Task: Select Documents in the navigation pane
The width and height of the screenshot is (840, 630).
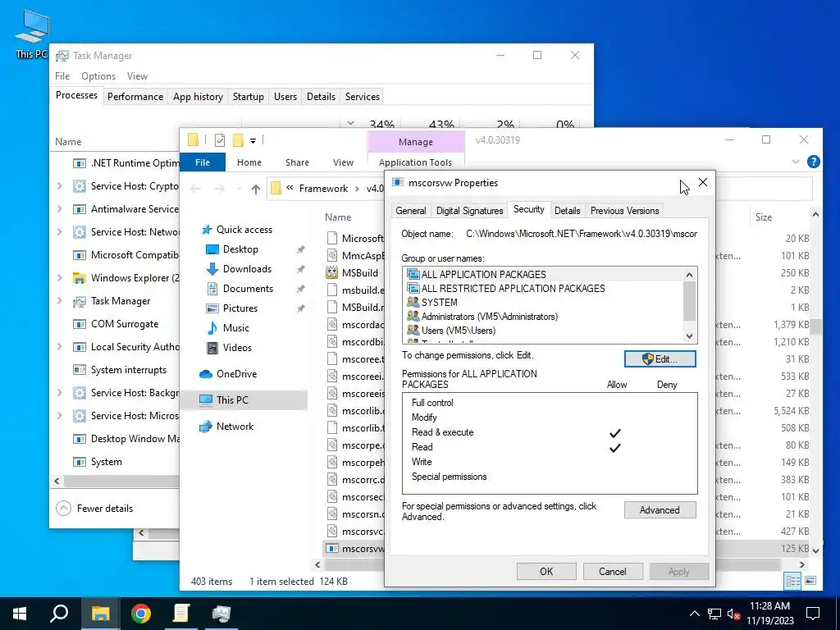Action: (248, 289)
